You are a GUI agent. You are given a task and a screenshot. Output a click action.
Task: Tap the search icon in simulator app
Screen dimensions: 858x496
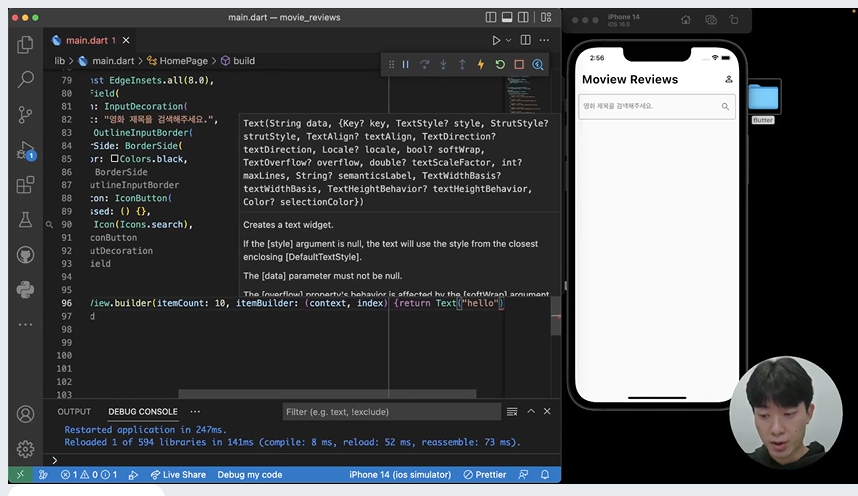[x=725, y=106]
